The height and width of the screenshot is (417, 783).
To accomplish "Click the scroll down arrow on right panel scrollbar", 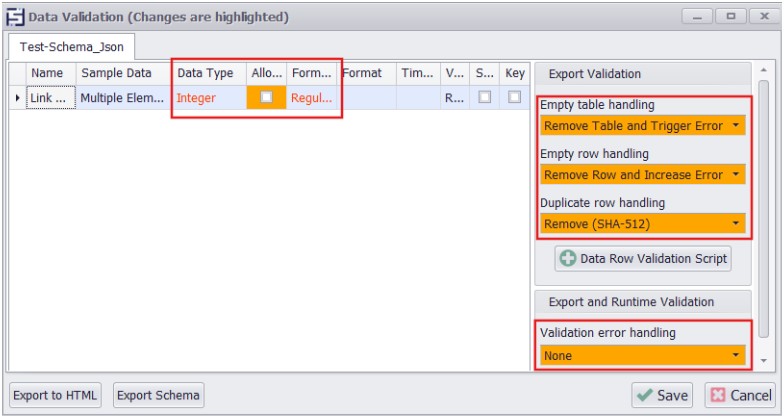I will 764,360.
